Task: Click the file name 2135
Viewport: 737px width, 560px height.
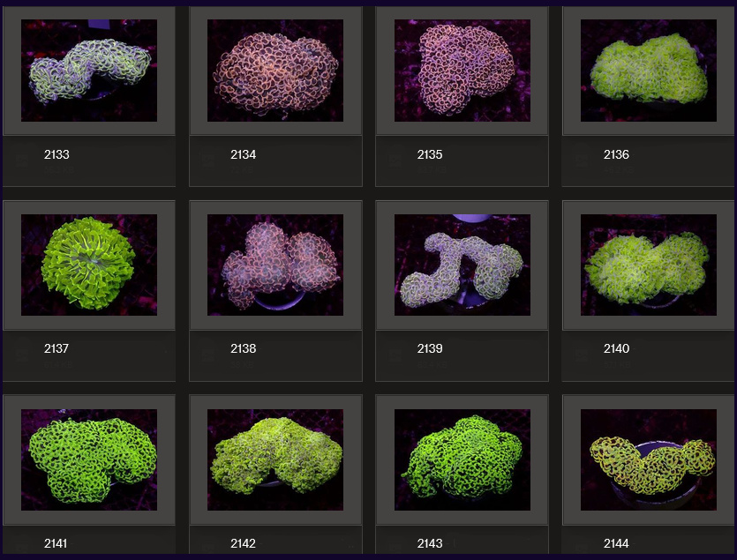Action: pos(430,154)
